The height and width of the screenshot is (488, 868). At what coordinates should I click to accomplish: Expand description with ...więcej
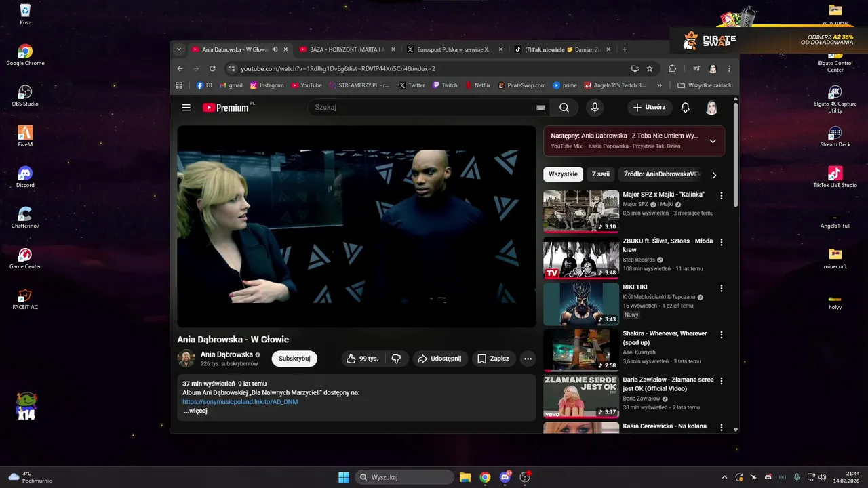(195, 411)
